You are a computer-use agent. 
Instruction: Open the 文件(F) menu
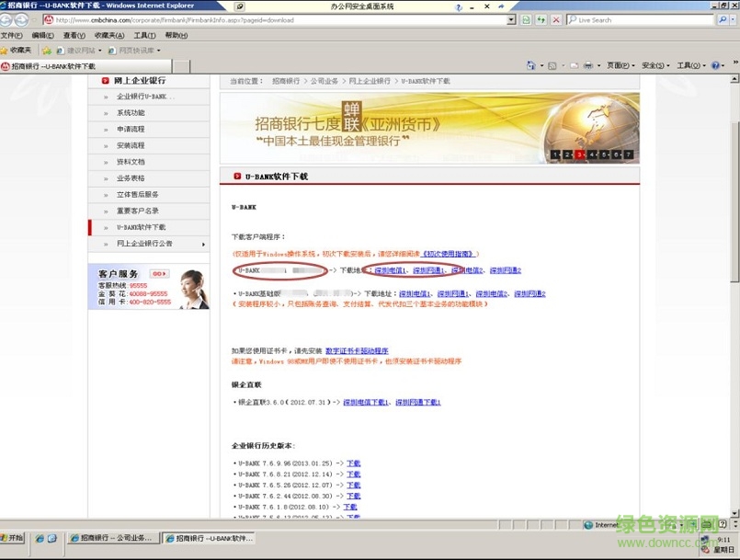click(x=12, y=36)
